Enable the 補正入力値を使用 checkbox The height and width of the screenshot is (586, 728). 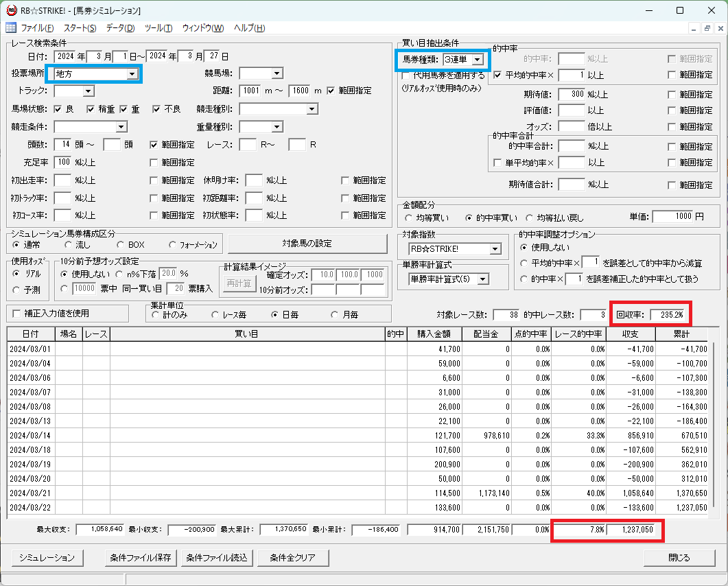(x=16, y=314)
